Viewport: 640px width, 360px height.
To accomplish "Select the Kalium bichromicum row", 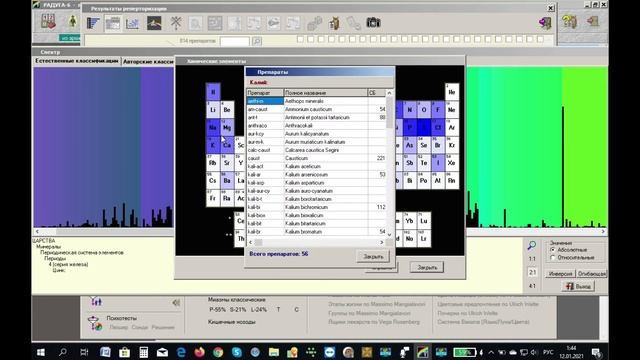I will click(x=316, y=207).
